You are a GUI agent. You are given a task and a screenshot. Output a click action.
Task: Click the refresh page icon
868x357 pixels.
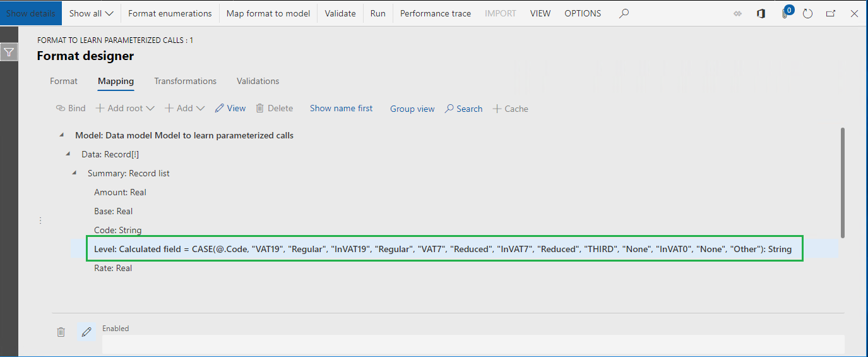click(807, 13)
